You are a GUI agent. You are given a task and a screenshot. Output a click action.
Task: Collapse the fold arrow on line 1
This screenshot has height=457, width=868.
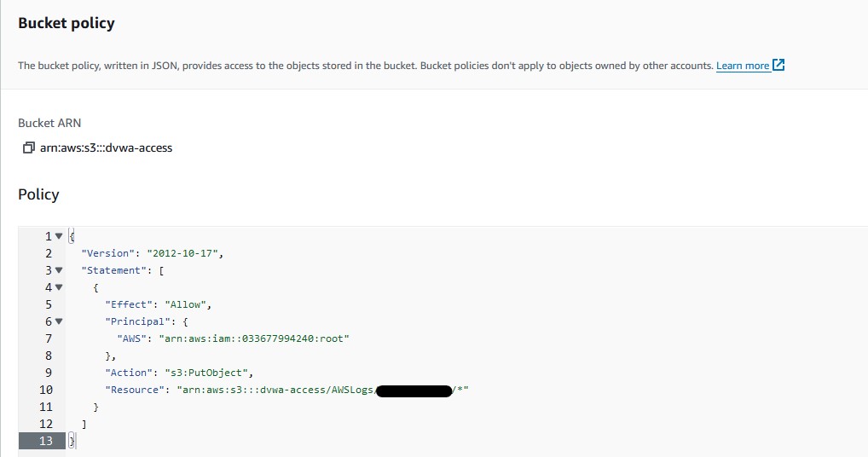tap(59, 236)
